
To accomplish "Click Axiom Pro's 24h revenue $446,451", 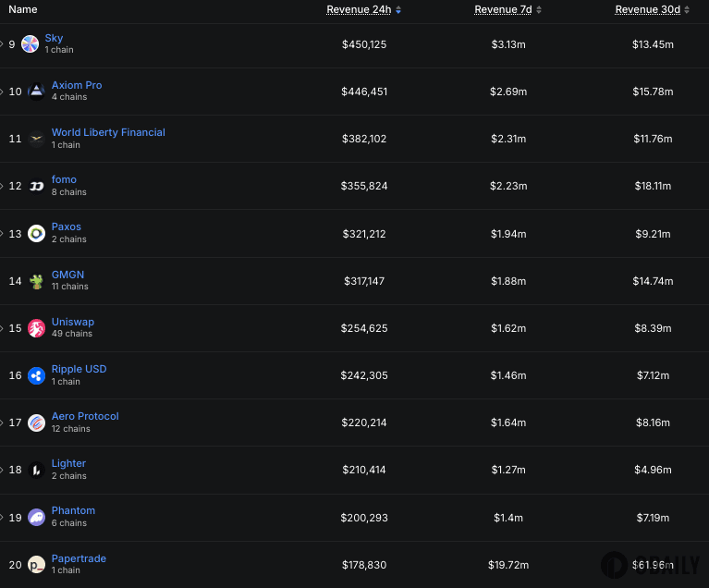I will pyautogui.click(x=364, y=92).
